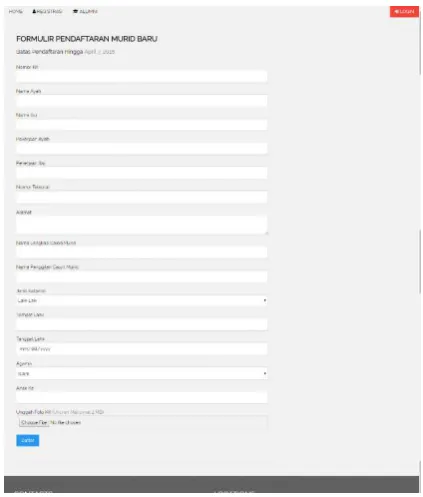Click the Pekerjaan Ibu field
This screenshot has height=497, width=423.
pyautogui.click(x=141, y=173)
